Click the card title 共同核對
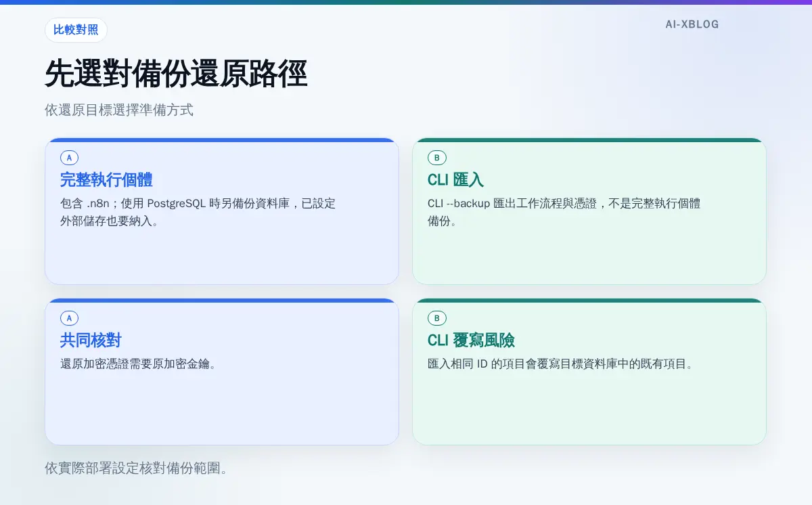 pos(91,341)
